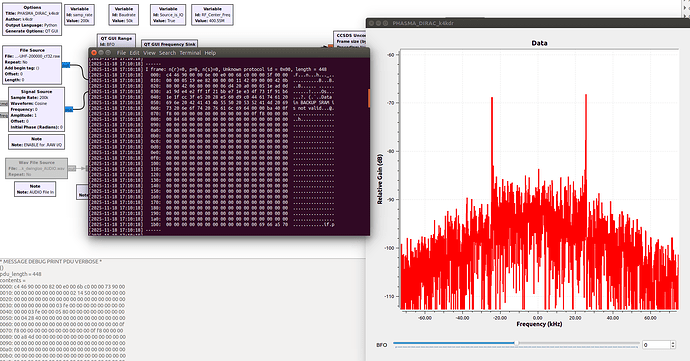Select the 'ENABLE for .RAW I/O' Note block
This screenshot has height=361, width=690.
pyautogui.click(x=37, y=142)
